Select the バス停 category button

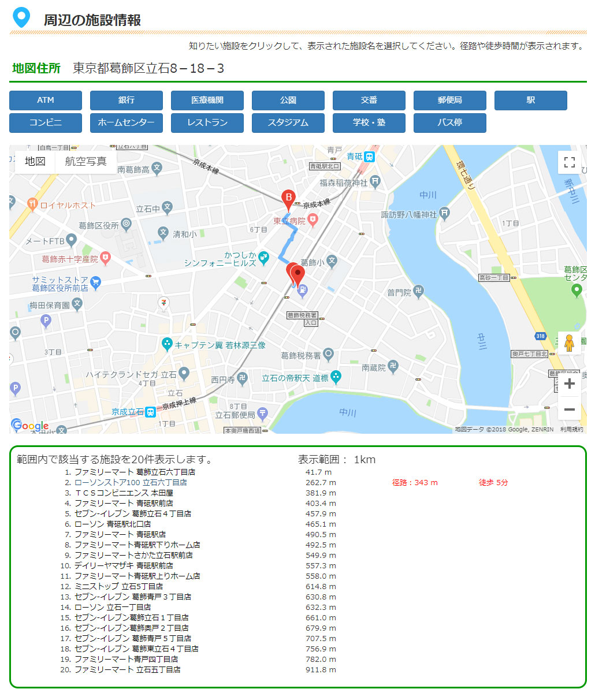pos(449,122)
